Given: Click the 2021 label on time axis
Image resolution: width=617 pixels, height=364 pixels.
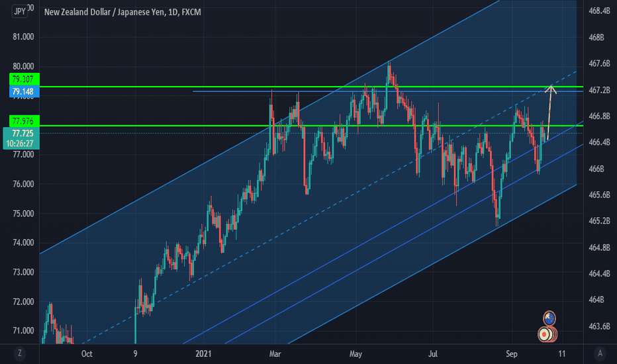Looking at the screenshot, I should point(203,354).
